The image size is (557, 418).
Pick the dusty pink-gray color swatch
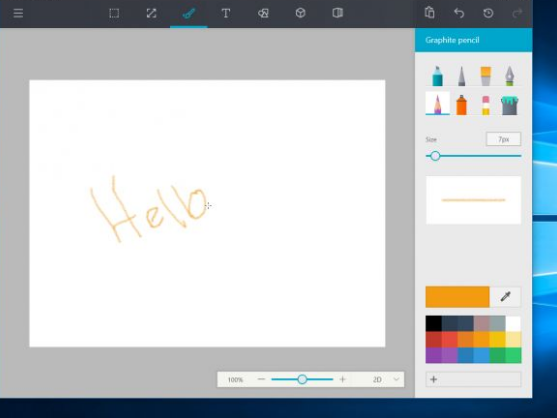(481, 324)
